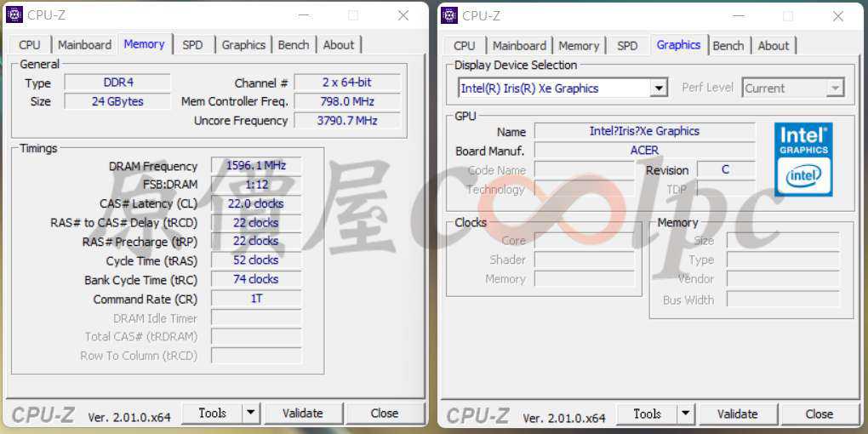Click the Revision C field
This screenshot has height=434, width=868.
(726, 169)
